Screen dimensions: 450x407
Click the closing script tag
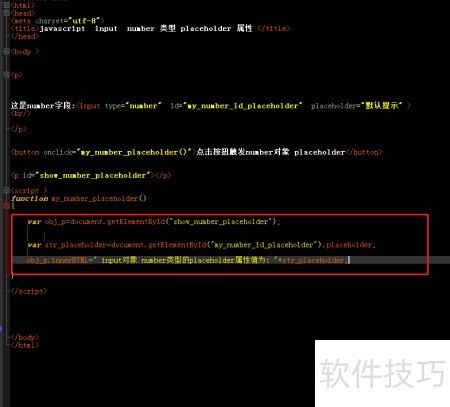[x=29, y=291]
